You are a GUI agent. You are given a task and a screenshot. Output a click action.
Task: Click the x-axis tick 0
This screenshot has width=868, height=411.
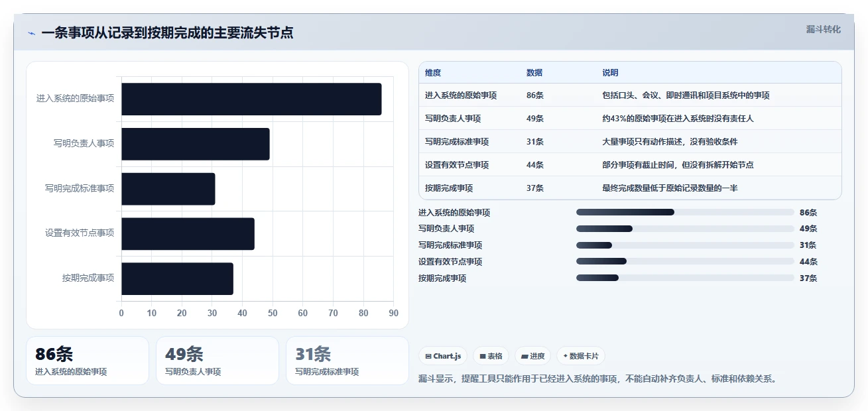[121, 313]
